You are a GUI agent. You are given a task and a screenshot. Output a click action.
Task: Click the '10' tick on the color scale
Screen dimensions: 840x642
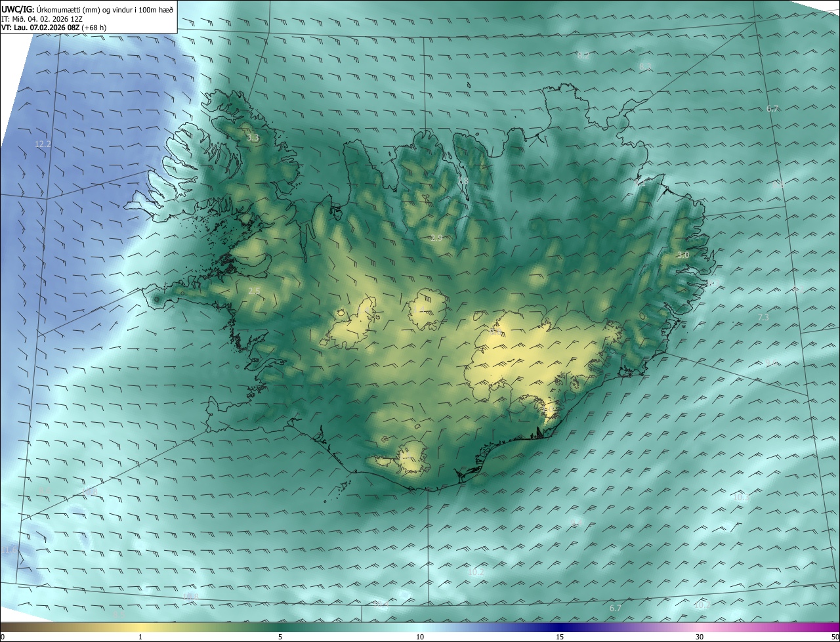click(420, 637)
